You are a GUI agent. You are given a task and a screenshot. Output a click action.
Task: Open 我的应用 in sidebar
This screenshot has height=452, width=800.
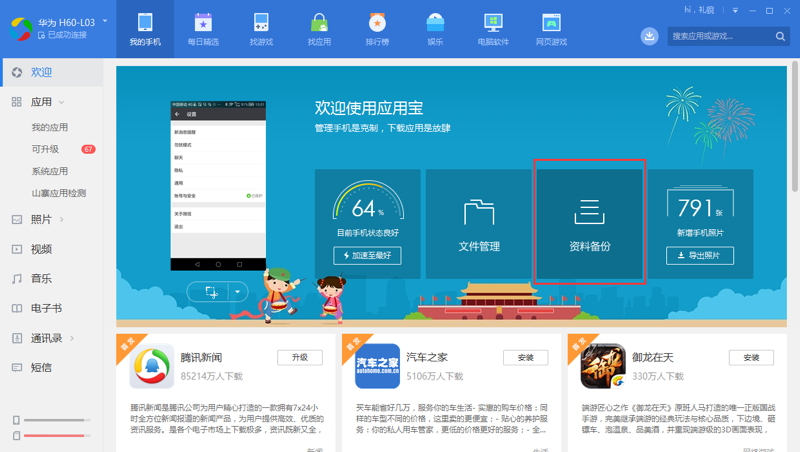(49, 127)
